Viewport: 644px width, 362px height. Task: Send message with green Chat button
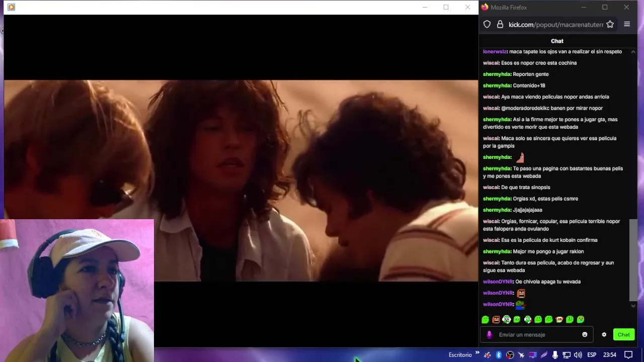pos(624,334)
